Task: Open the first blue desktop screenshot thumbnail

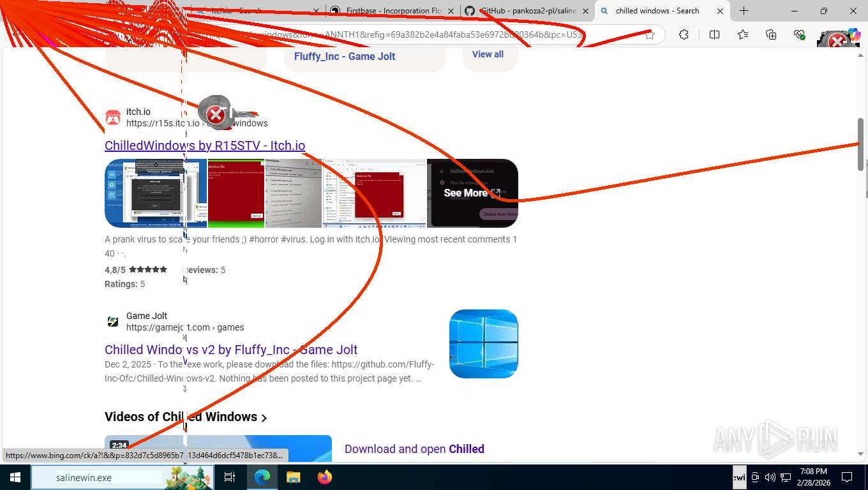Action: [156, 193]
